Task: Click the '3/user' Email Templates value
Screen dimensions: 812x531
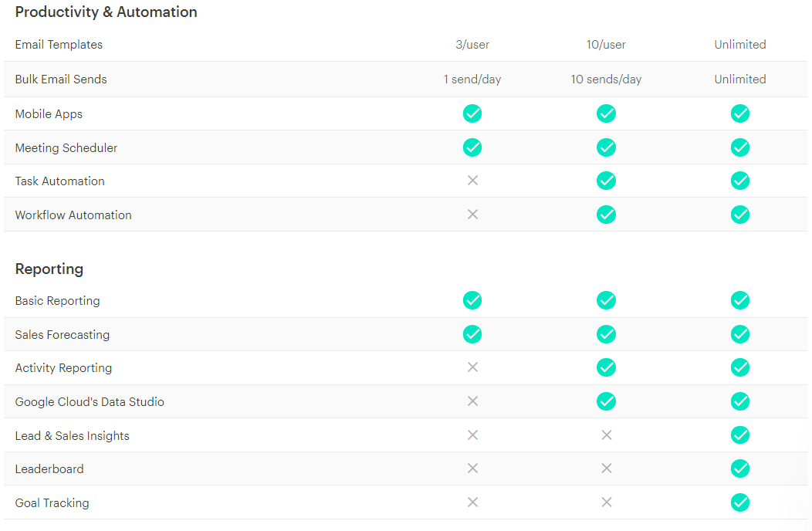Action: coord(472,45)
